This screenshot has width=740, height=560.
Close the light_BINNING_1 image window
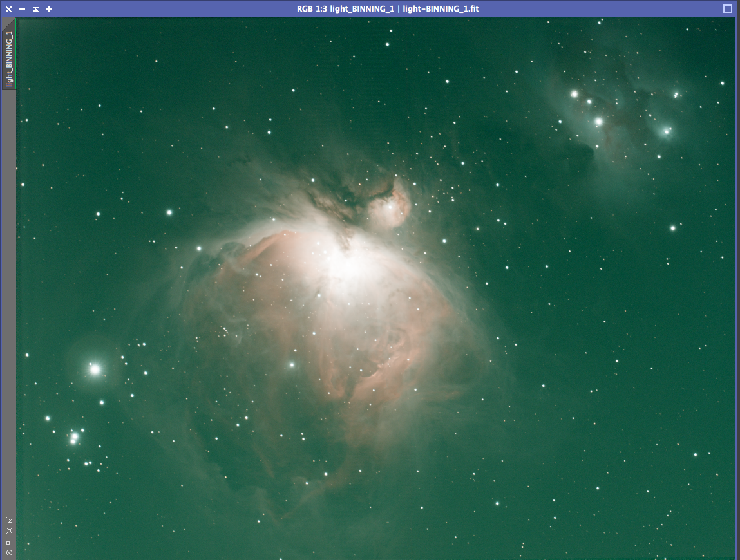click(8, 9)
